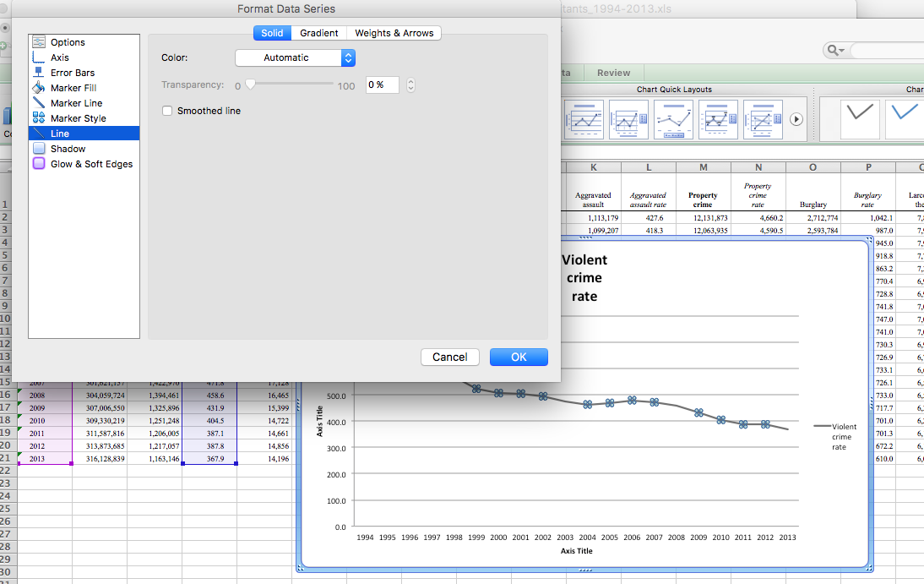
Task: Select Axis in the format list
Action: pyautogui.click(x=59, y=57)
